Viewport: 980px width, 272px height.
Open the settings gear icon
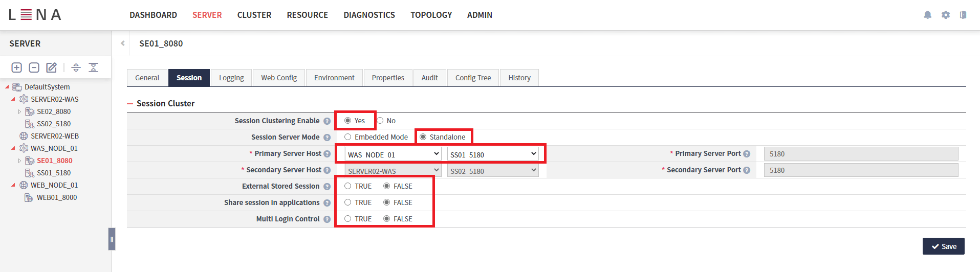click(945, 15)
